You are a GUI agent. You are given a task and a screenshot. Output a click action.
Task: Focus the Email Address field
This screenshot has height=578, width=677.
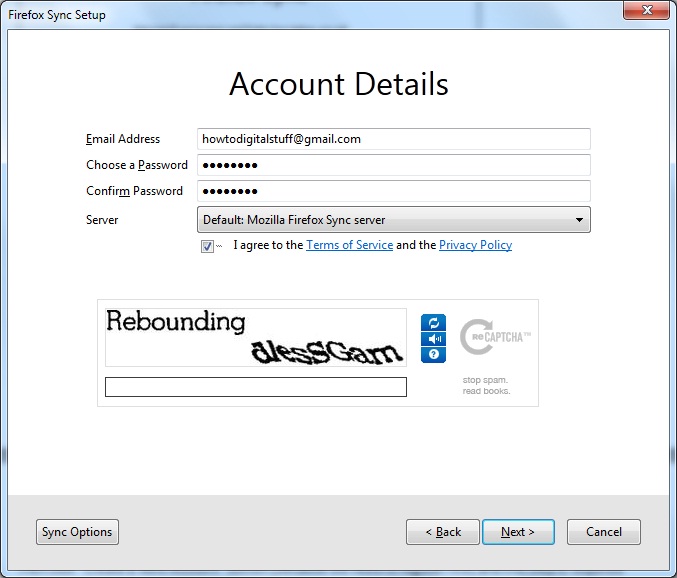tap(394, 139)
